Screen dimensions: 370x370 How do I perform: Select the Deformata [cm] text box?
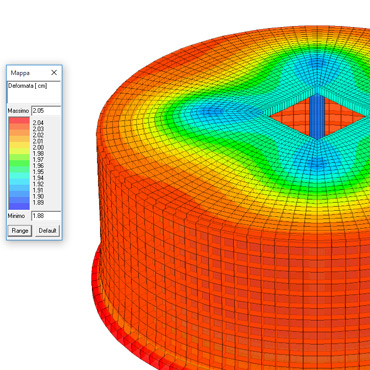click(x=34, y=92)
